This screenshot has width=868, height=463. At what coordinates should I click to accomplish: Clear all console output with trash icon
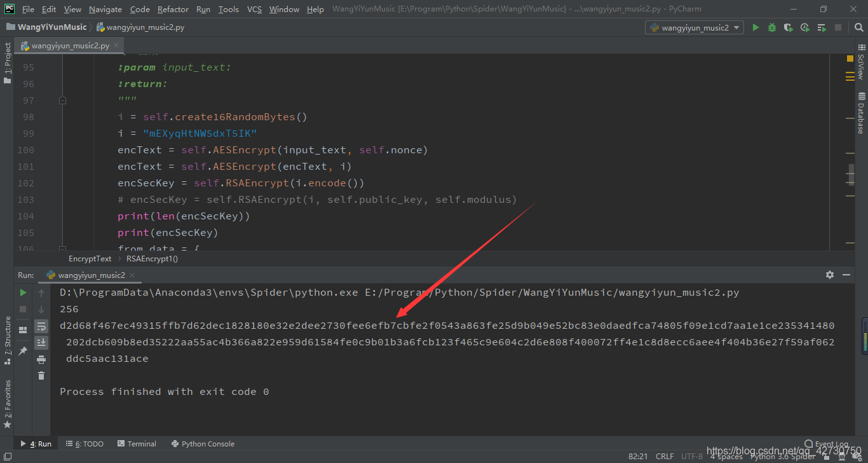tap(41, 376)
